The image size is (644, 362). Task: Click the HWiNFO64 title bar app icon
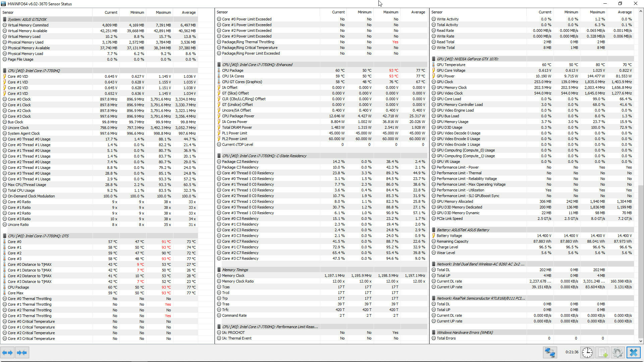coord(3,4)
